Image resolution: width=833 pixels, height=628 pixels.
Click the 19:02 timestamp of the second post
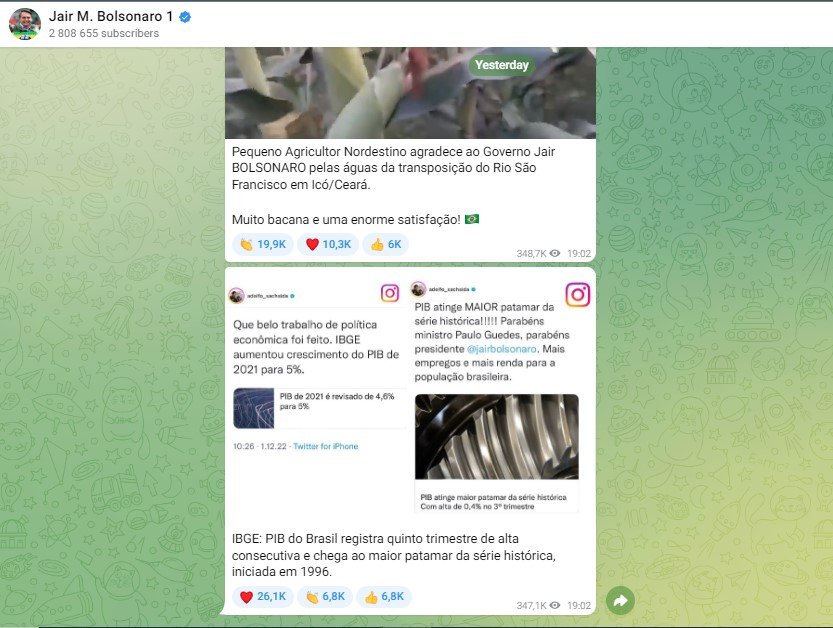(579, 605)
